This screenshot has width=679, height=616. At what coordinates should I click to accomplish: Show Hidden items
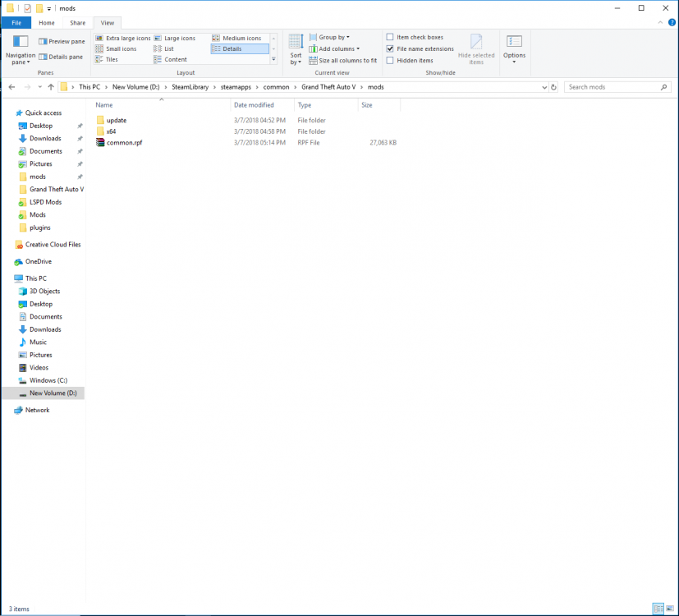pos(410,61)
